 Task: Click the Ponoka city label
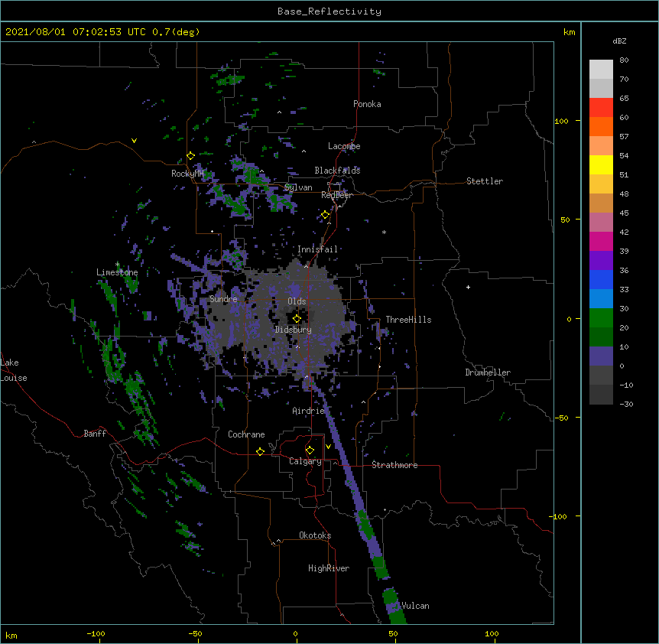[x=367, y=104]
